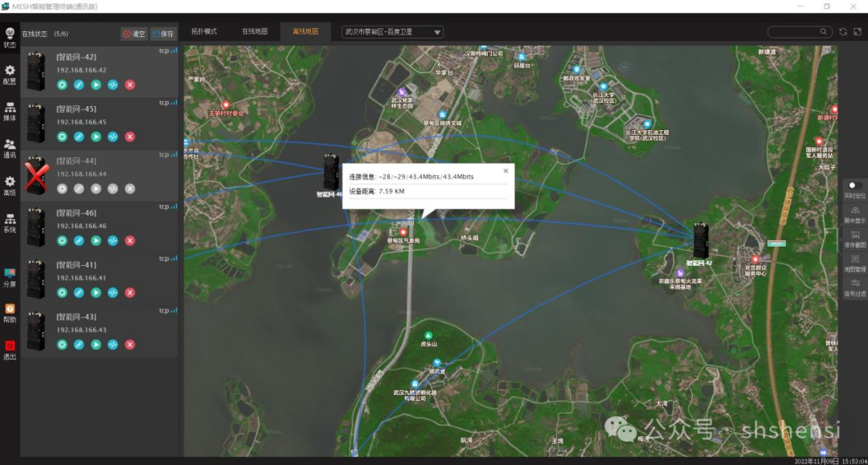Screen dimensions: 868x465
Task: Remove device 智能网-42 with red X
Action: (130, 84)
